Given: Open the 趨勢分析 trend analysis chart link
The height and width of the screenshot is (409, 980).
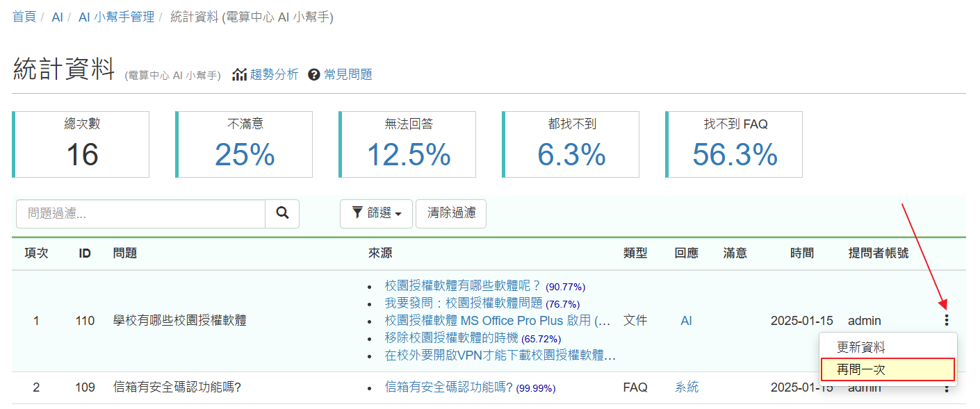Looking at the screenshot, I should tap(266, 74).
